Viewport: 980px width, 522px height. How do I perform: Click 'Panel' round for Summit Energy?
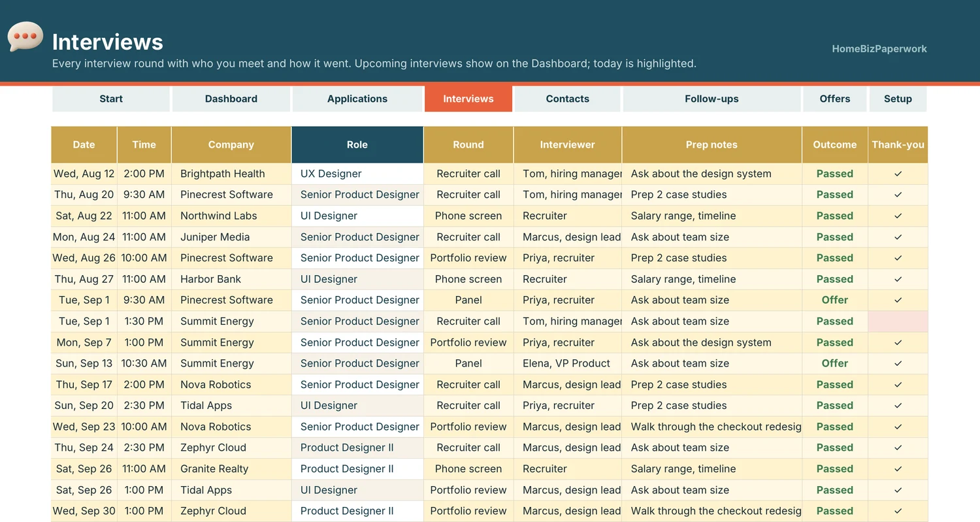click(x=468, y=363)
